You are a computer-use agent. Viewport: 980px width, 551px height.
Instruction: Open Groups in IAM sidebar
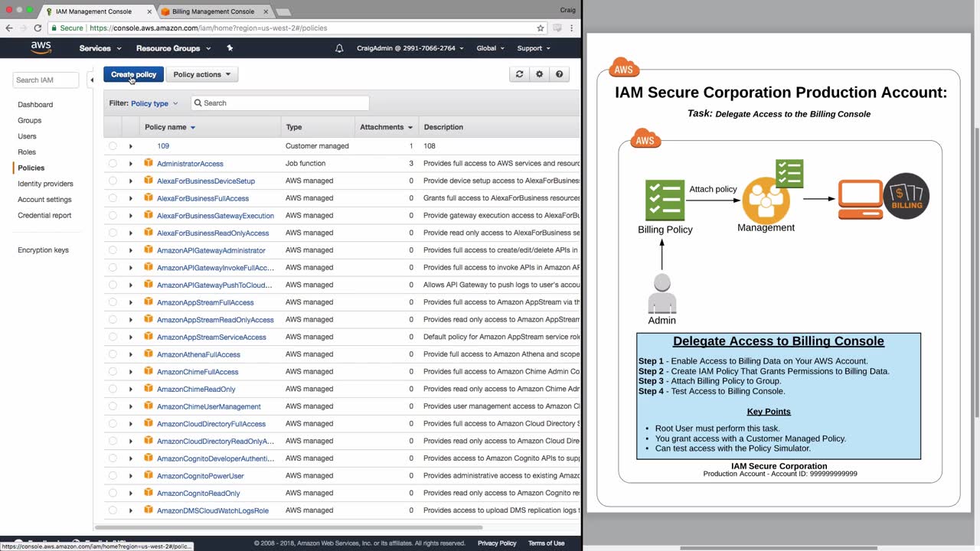(x=30, y=120)
